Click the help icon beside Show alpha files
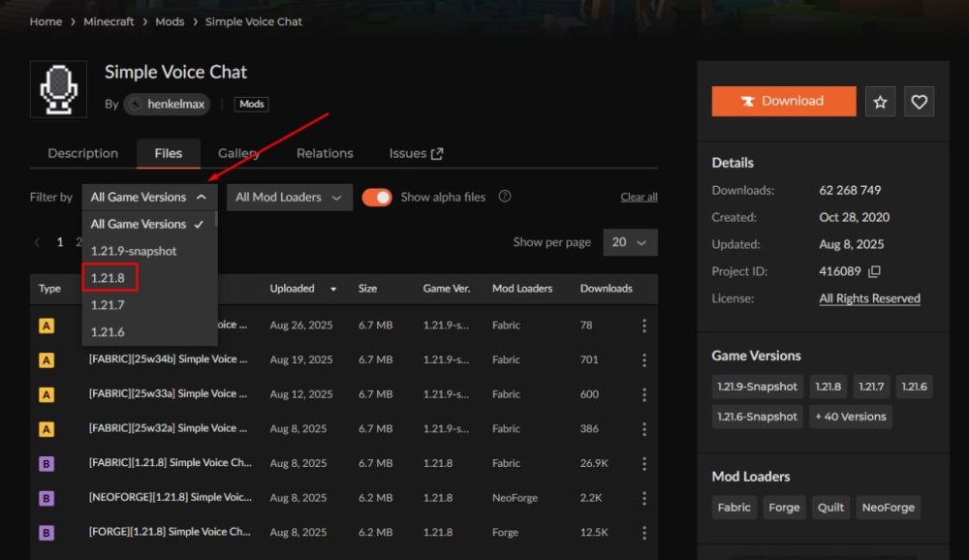 pyautogui.click(x=505, y=197)
